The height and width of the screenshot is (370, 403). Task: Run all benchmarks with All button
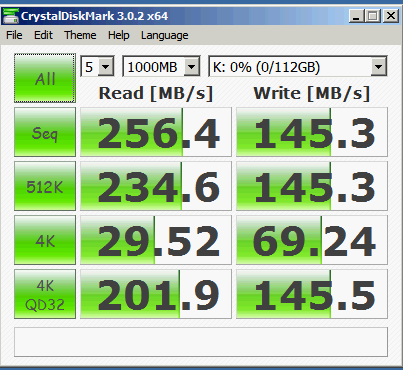tap(45, 78)
